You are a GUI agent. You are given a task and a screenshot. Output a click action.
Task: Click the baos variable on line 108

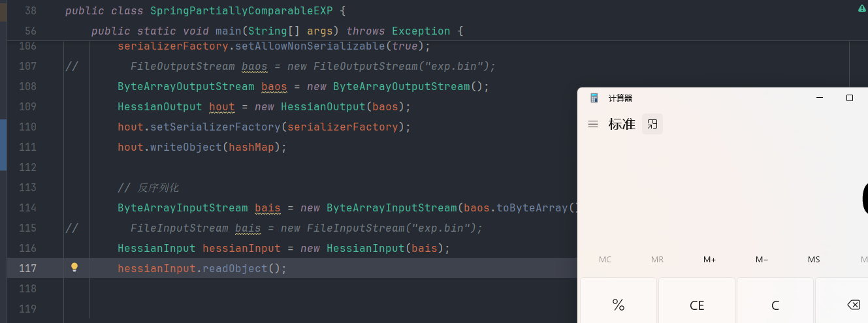click(274, 86)
